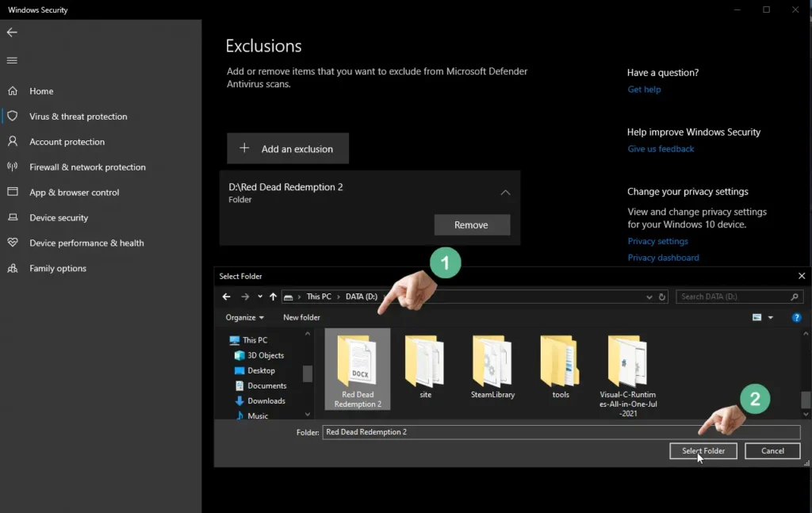
Task: Click the plus icon in Add an exclusion
Action: pos(244,148)
